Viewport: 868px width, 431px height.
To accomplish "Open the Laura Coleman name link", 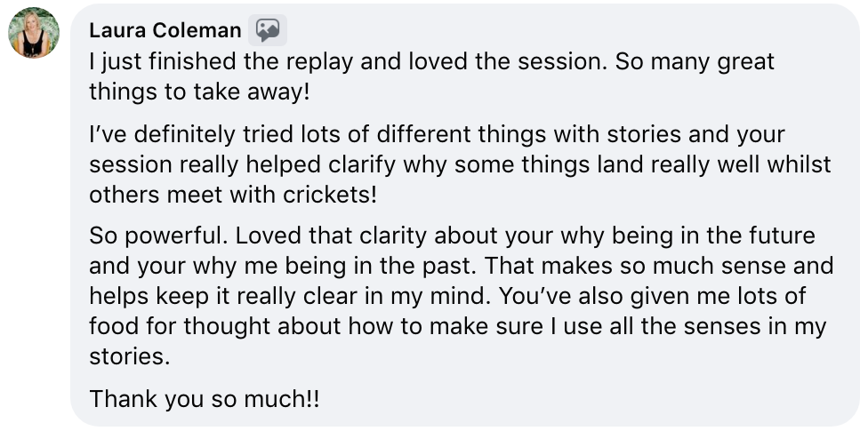I will pos(165,30).
